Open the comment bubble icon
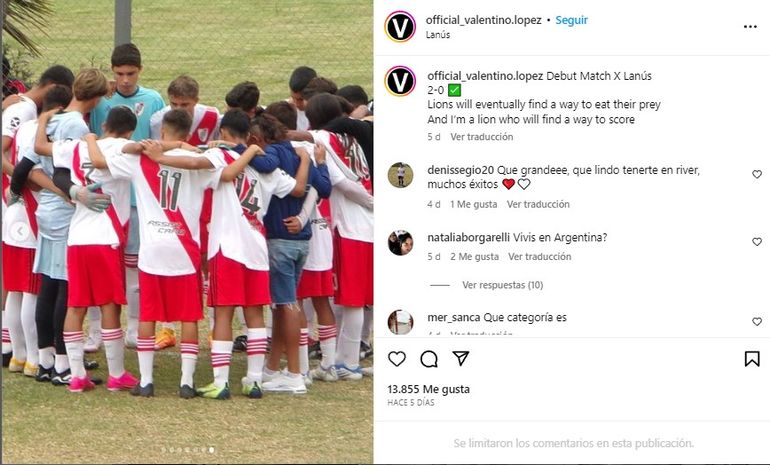 tap(429, 359)
